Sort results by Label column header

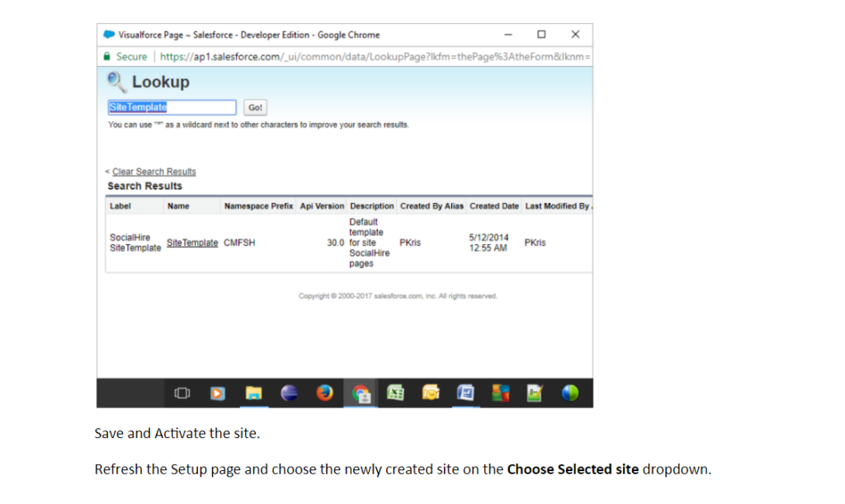coord(120,206)
